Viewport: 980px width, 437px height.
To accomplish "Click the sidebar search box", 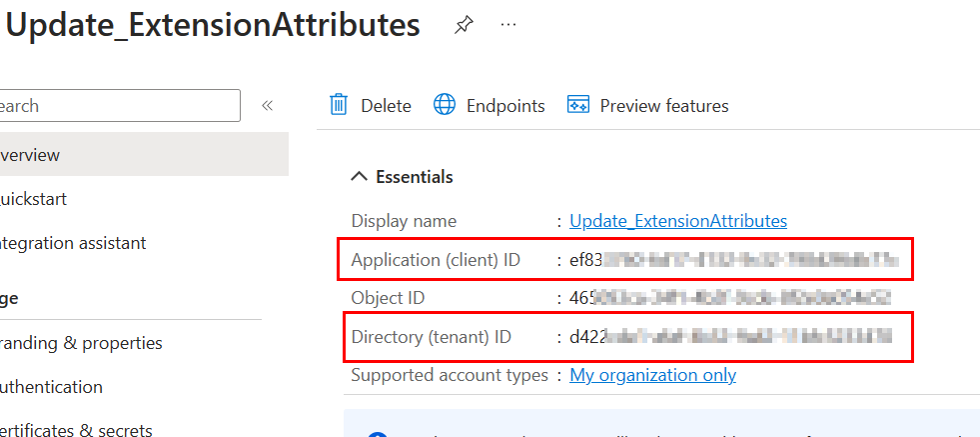I will (x=120, y=106).
